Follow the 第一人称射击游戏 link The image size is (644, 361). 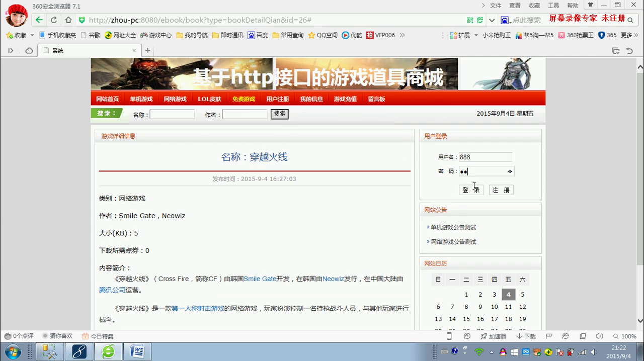[x=198, y=308]
